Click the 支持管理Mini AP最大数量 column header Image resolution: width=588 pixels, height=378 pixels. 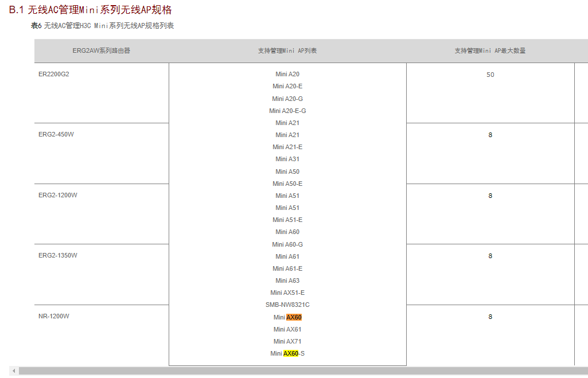[x=490, y=50]
